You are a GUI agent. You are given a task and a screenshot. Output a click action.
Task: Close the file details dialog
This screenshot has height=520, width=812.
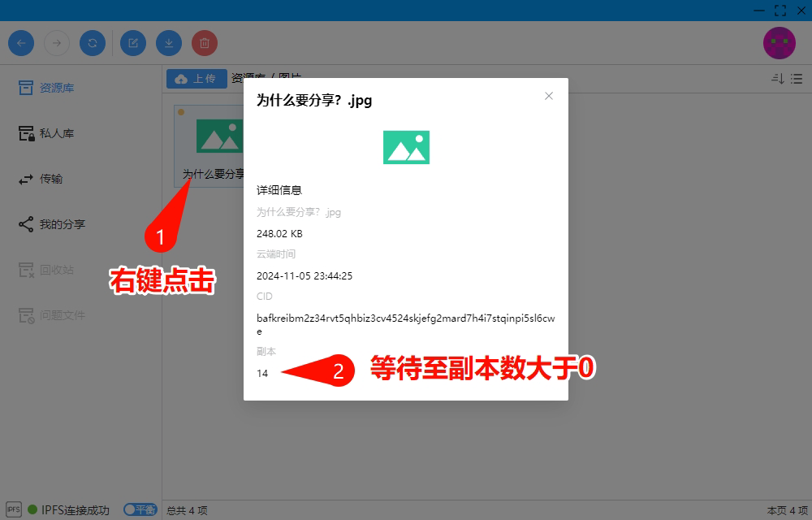point(549,96)
